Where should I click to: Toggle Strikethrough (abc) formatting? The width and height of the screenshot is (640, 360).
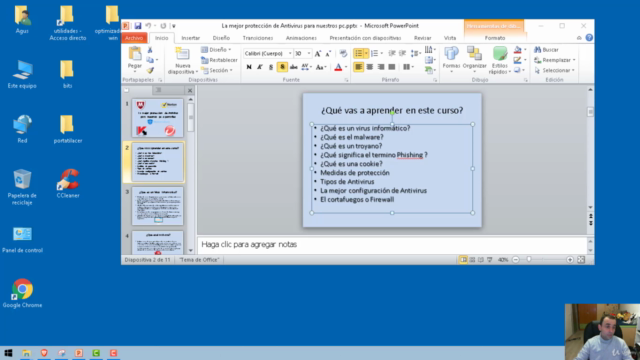293,67
